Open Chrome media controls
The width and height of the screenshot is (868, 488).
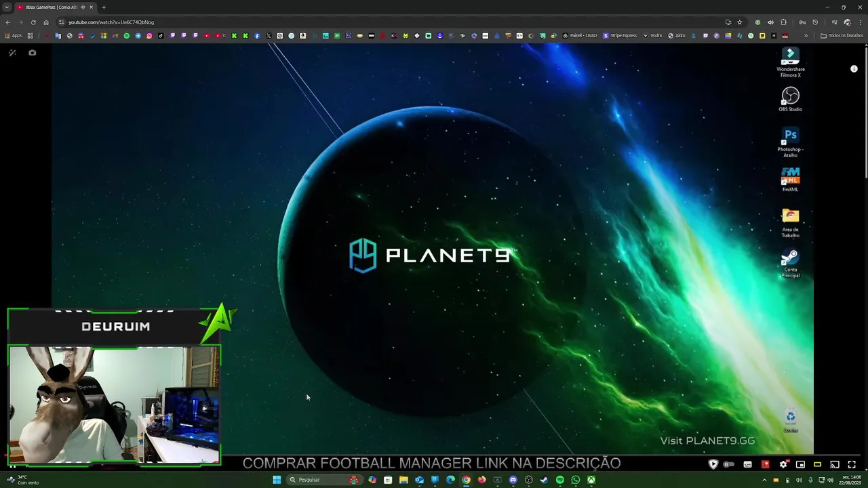(x=834, y=22)
